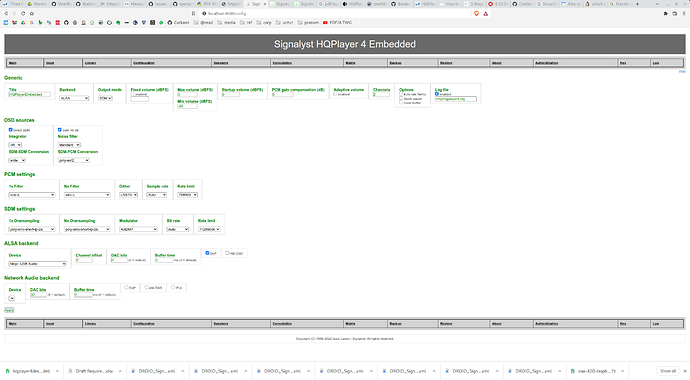Viewport: 690px width, 380px height.
Task: Click the Startup volume input field
Action: click(231, 95)
